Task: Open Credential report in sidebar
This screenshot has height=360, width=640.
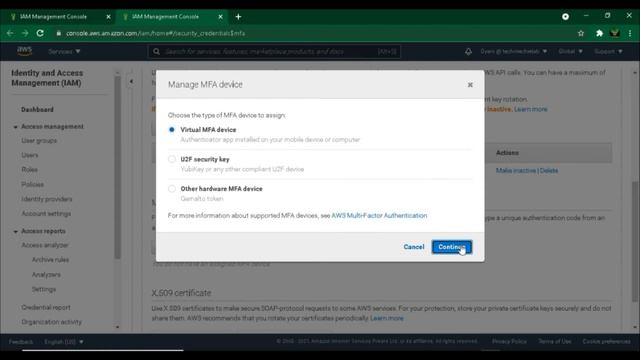Action: click(x=46, y=307)
